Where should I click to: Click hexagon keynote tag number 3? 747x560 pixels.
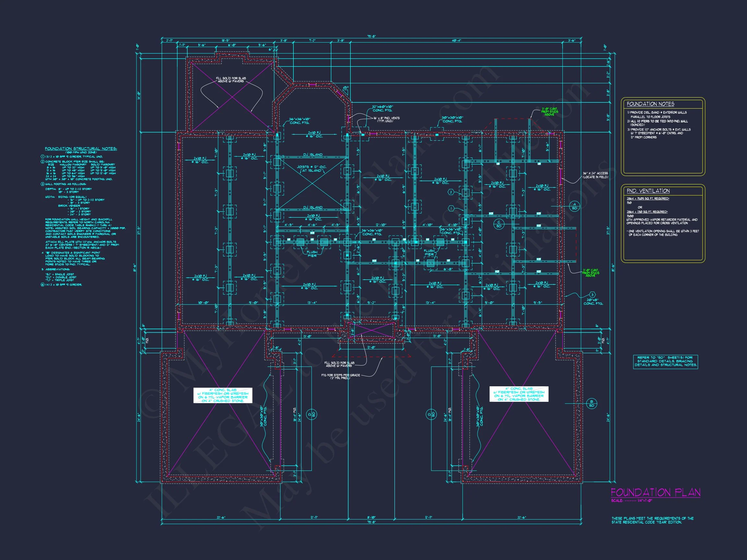coord(592,295)
